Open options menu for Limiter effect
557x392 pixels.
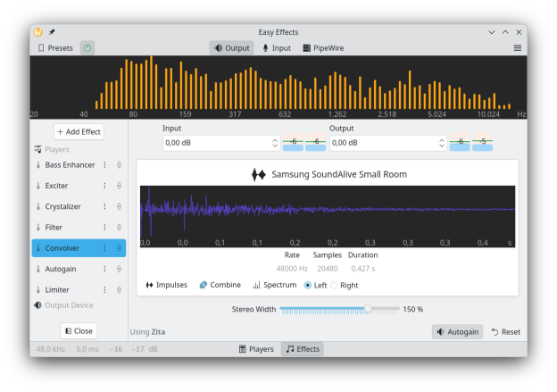point(104,290)
